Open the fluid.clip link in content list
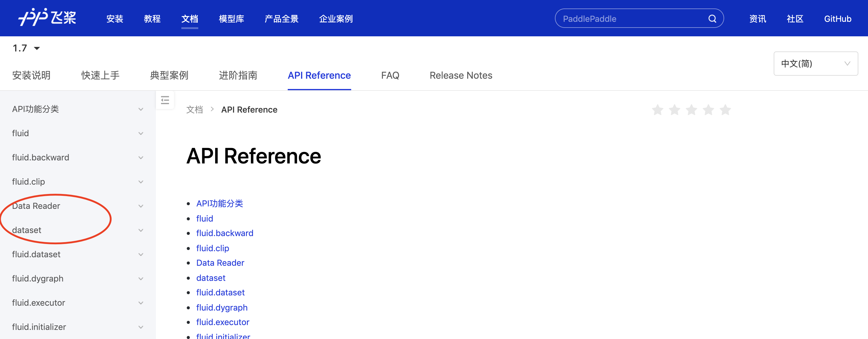 point(212,248)
